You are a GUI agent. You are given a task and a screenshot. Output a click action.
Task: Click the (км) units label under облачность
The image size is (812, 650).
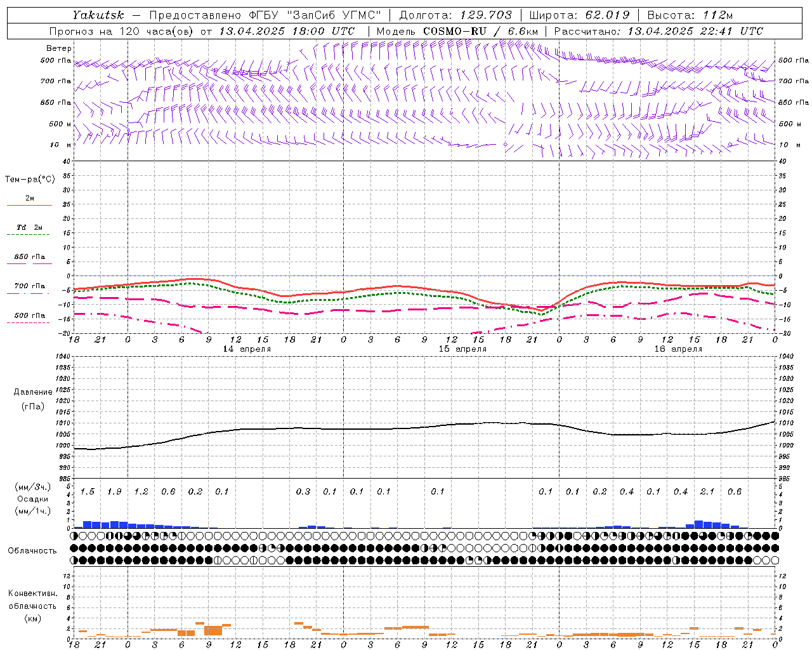point(32,618)
